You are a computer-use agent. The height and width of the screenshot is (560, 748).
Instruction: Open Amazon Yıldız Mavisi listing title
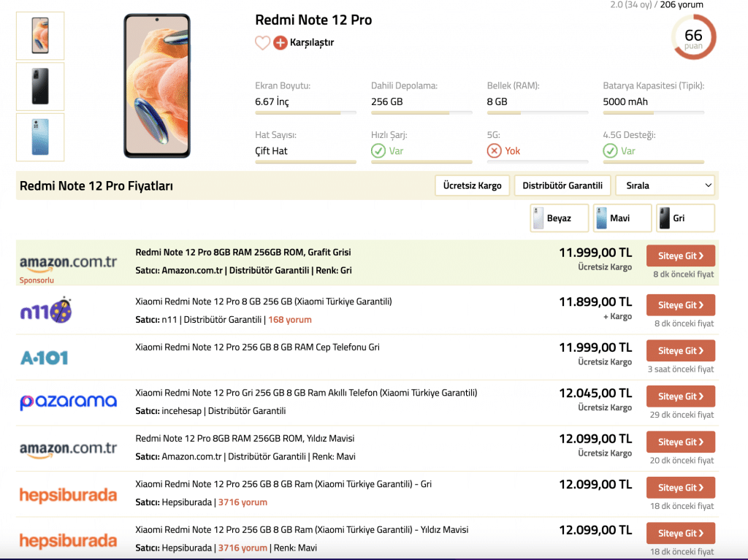click(x=245, y=438)
